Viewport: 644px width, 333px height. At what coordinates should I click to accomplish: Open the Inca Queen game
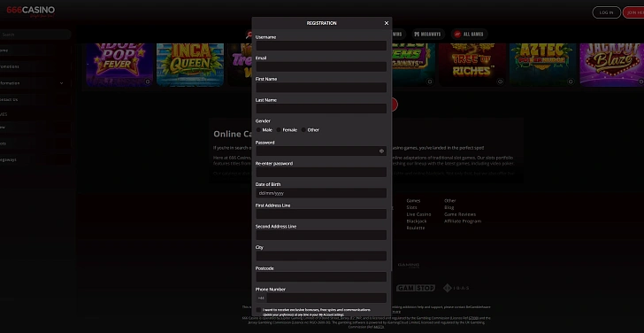tap(190, 65)
